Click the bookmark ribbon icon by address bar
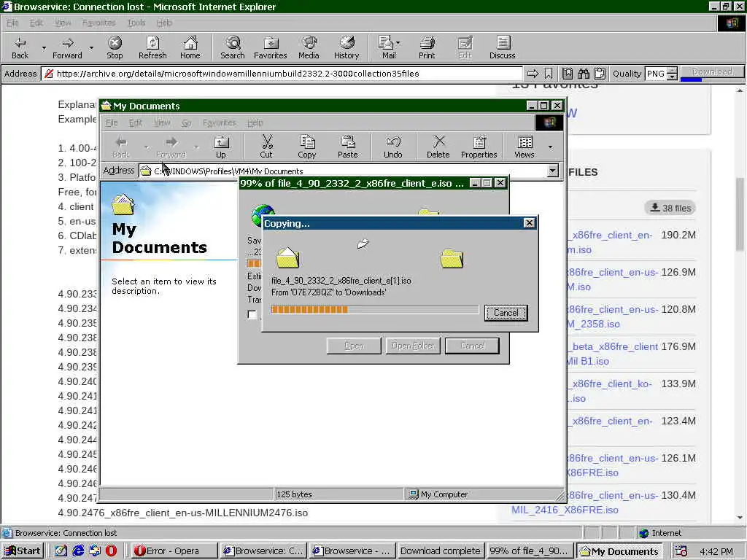Image resolution: width=747 pixels, height=560 pixels. (x=549, y=74)
